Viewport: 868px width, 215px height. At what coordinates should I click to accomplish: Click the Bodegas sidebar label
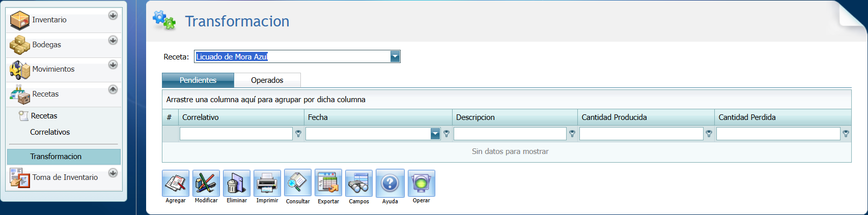(47, 45)
